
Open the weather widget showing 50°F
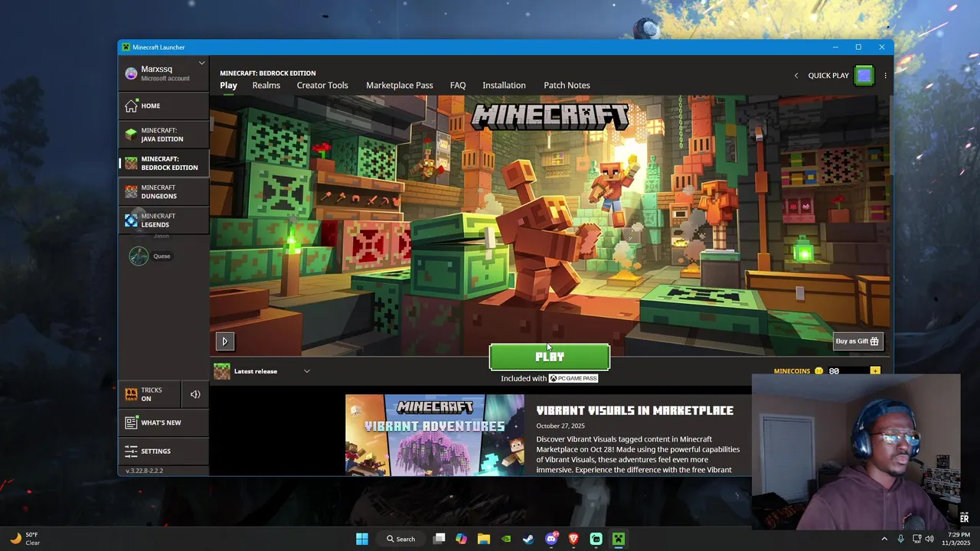click(24, 539)
